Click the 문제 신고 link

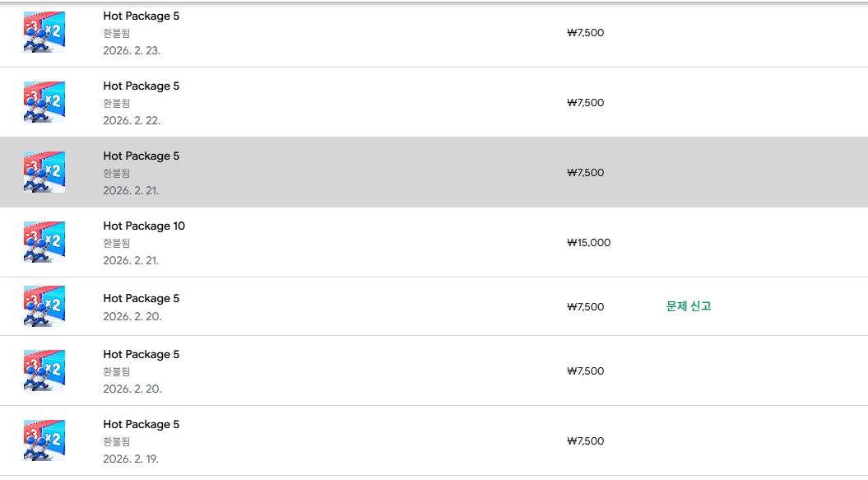(x=688, y=306)
